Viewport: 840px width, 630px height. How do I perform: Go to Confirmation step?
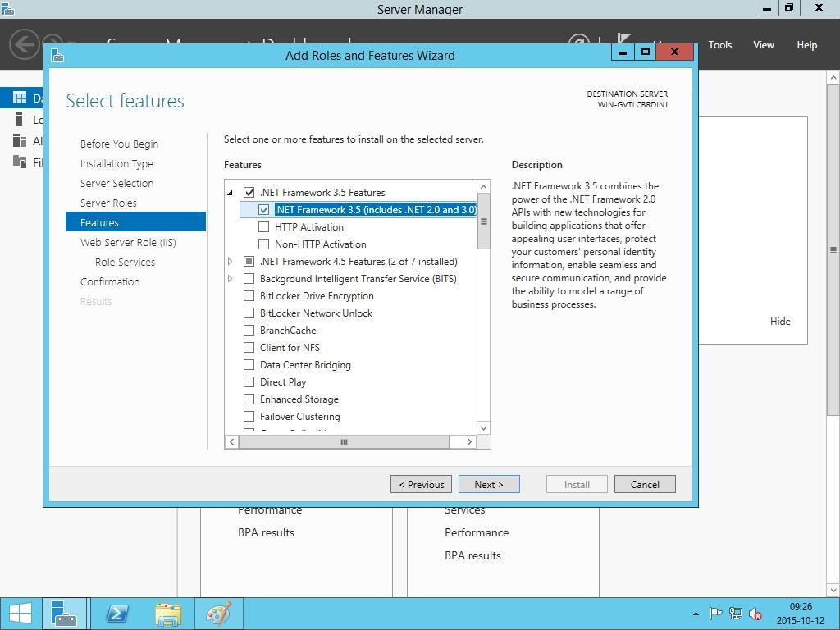(110, 282)
